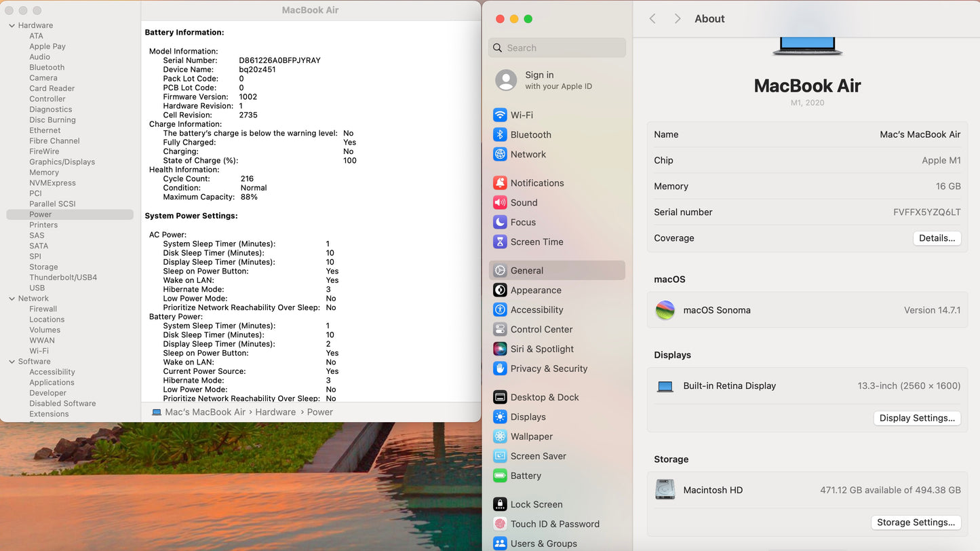Open Touch ID & Password fingerprint icon
980x551 pixels.
500,525
